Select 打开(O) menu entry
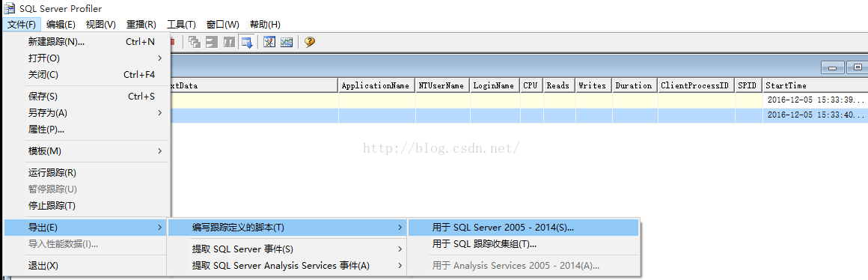 click(86, 58)
